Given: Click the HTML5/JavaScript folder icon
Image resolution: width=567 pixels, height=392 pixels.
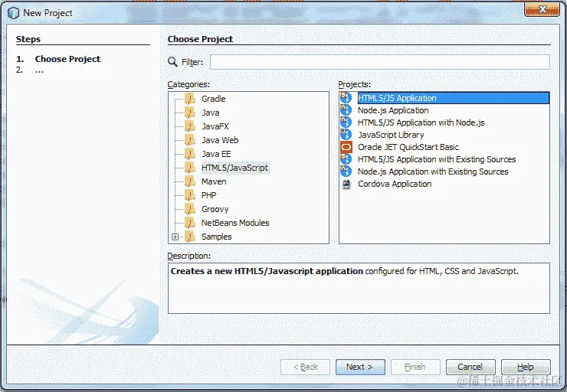Looking at the screenshot, I should coord(190,167).
